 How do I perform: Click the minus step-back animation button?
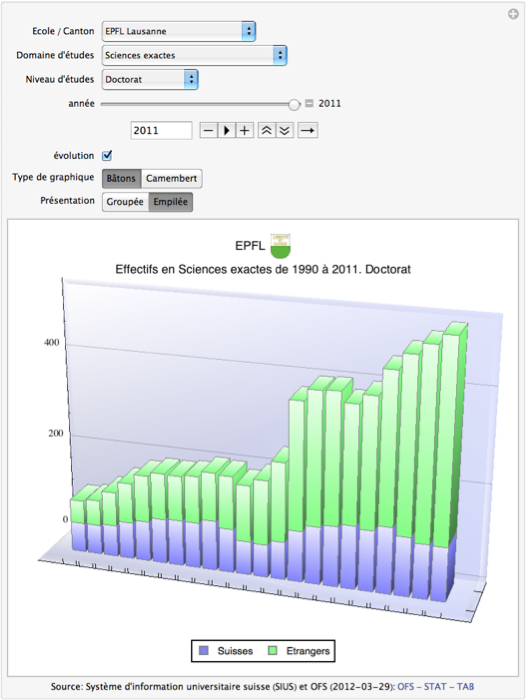[x=208, y=131]
